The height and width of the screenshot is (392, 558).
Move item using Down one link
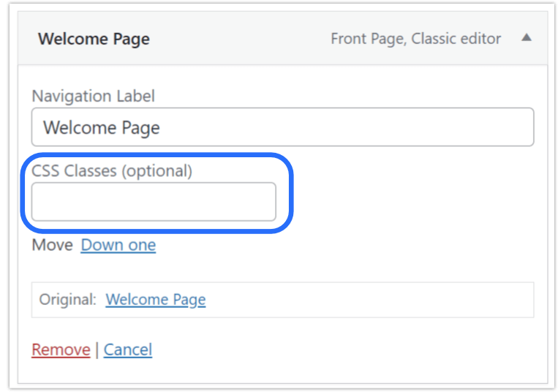click(118, 245)
